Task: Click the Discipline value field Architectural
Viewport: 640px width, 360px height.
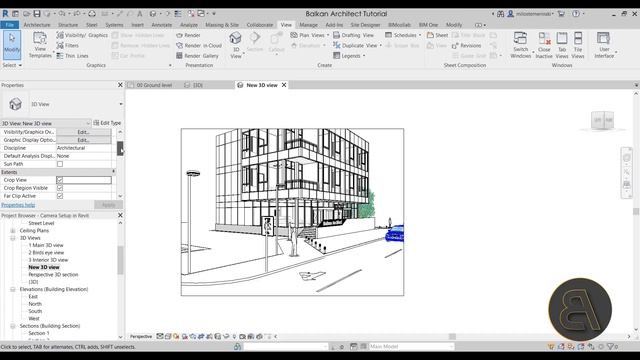Action: [84, 148]
